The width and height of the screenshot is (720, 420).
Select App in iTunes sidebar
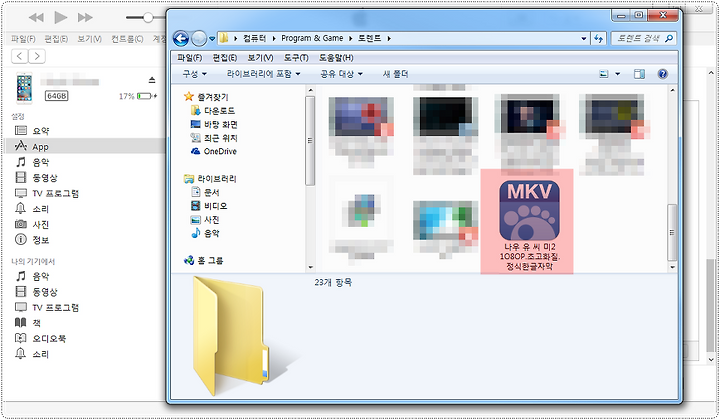pos(85,146)
